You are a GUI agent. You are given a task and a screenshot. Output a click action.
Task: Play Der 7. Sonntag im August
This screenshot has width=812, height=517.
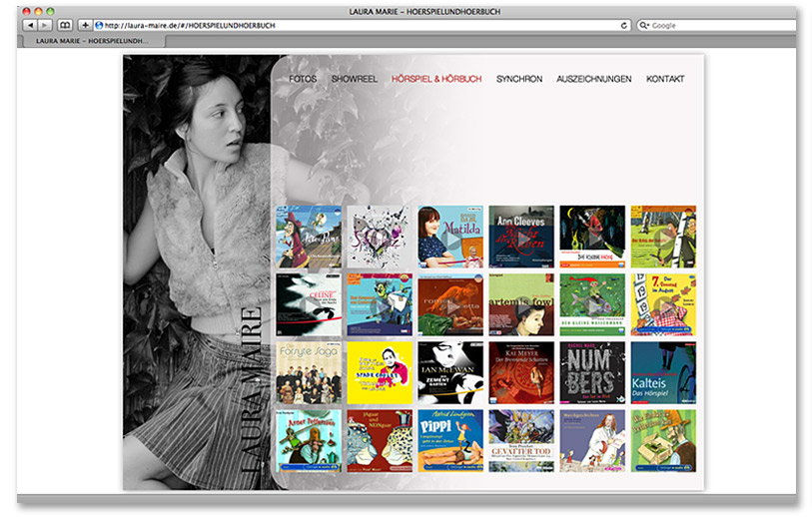coord(663,304)
